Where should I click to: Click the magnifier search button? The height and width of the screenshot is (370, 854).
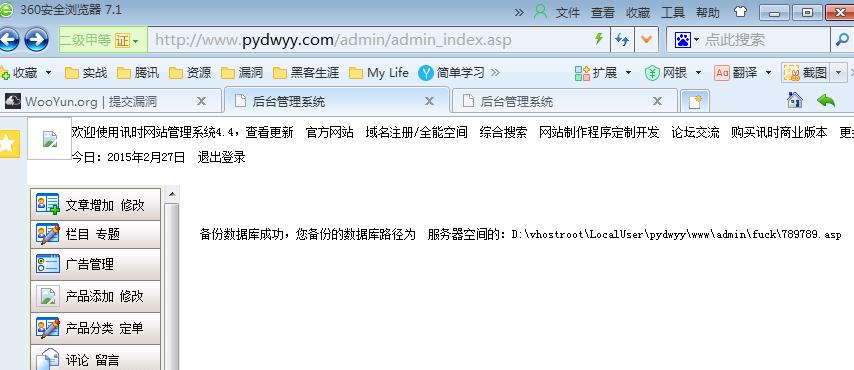pos(842,40)
